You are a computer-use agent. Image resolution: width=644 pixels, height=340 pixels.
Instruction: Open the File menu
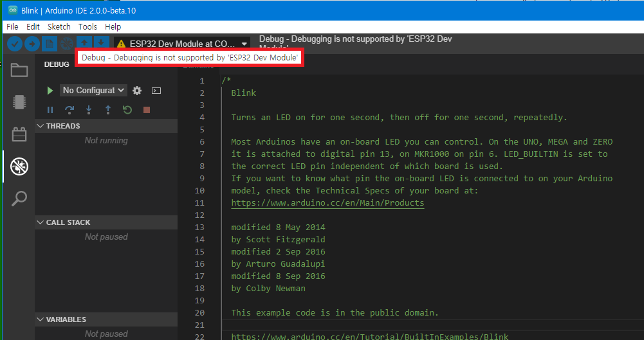point(12,26)
